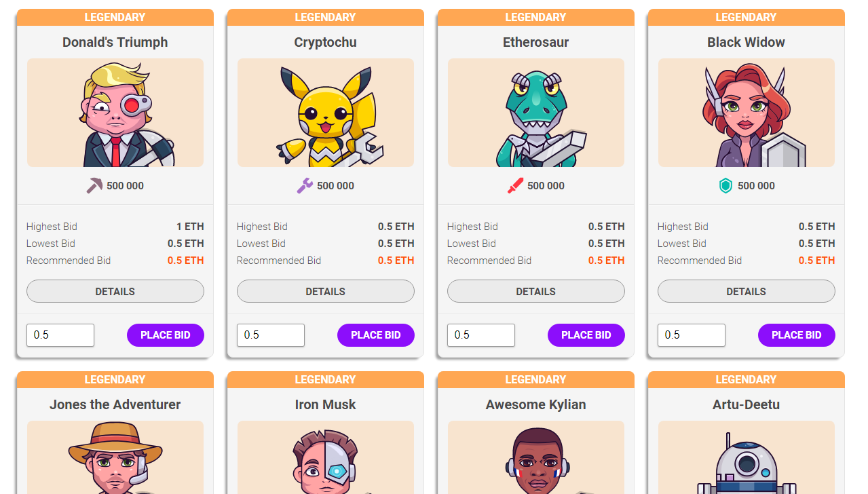
Task: Click the pickaxe icon under Donald's Triumph
Action: [94, 185]
